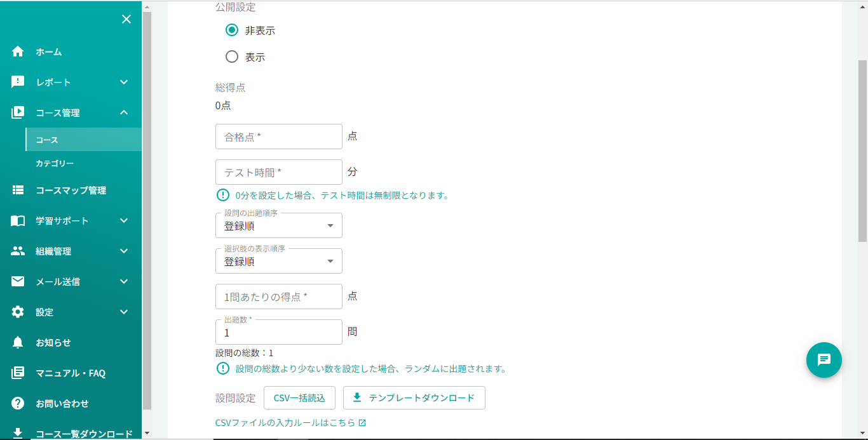Click the 設問の総数：1 text

244,353
